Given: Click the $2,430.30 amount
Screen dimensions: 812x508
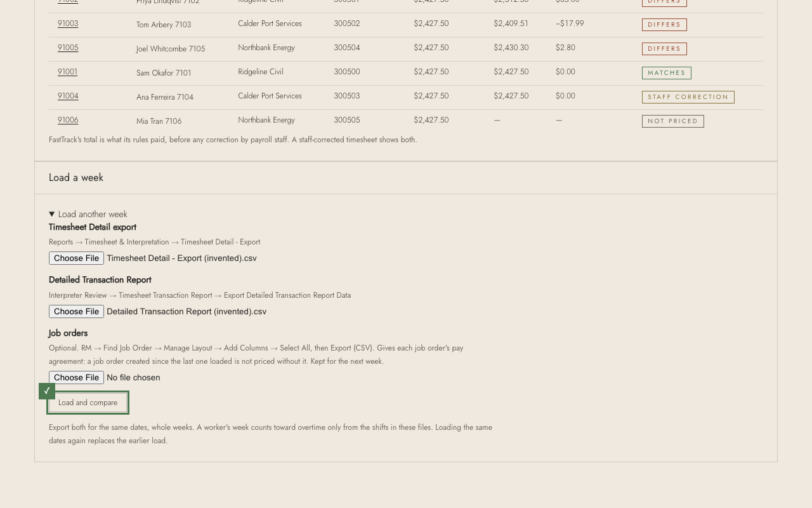Looking at the screenshot, I should [x=511, y=48].
